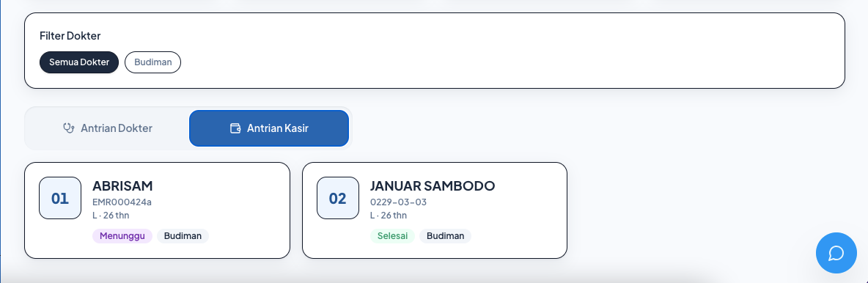Click the Filter Dokter heading
This screenshot has width=868, height=283.
[70, 36]
